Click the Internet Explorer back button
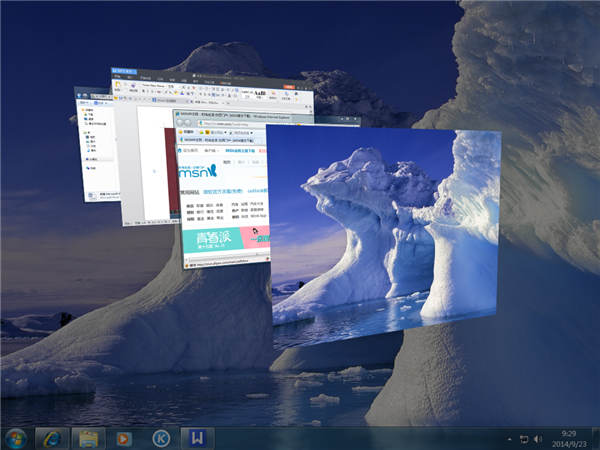Screen dimensions: 600x450 point(180,122)
